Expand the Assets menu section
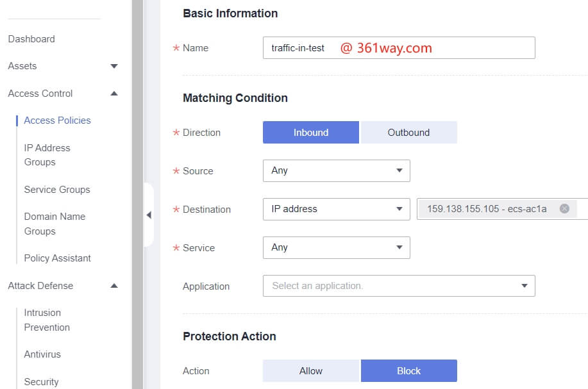This screenshot has width=588, height=389. (114, 66)
